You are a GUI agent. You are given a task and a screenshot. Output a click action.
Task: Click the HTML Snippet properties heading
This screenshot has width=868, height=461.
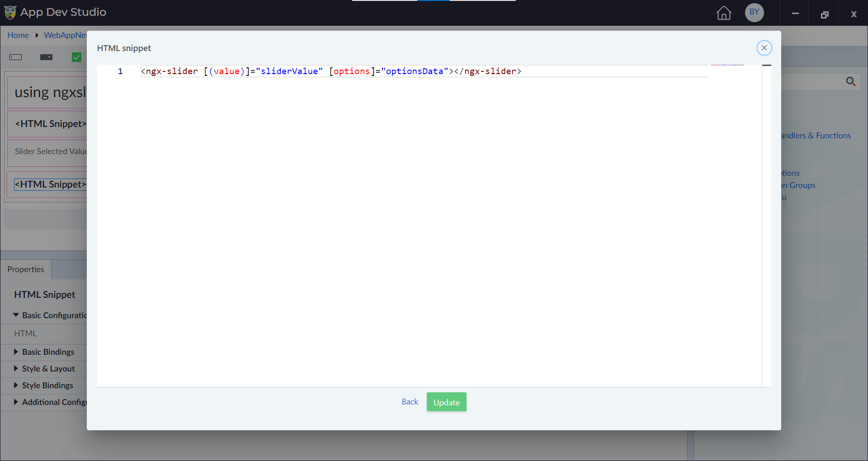(45, 295)
